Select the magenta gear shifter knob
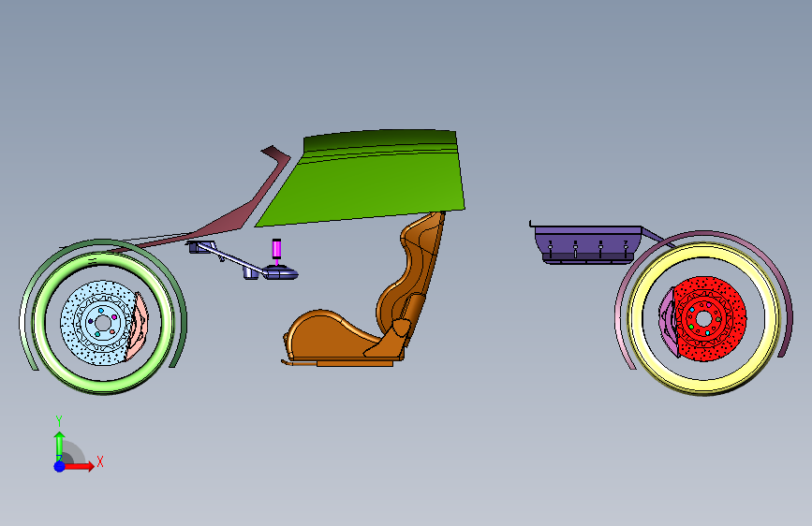 [276, 249]
